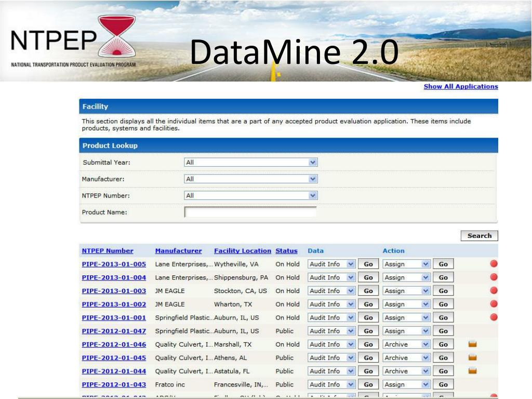Open the PIPE-2013-01-005 link

click(114, 264)
